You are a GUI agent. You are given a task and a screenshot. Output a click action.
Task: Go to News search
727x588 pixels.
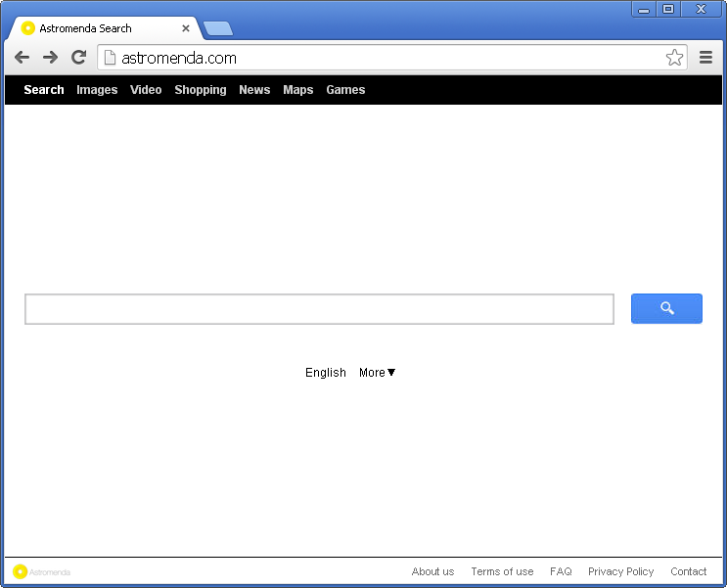(x=254, y=90)
